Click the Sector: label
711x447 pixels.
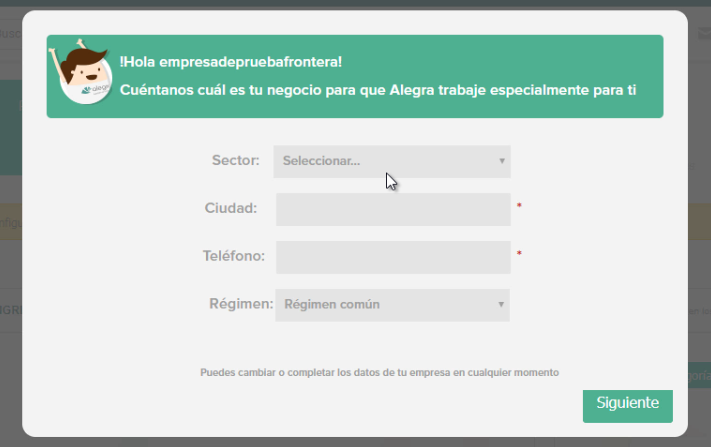point(236,160)
